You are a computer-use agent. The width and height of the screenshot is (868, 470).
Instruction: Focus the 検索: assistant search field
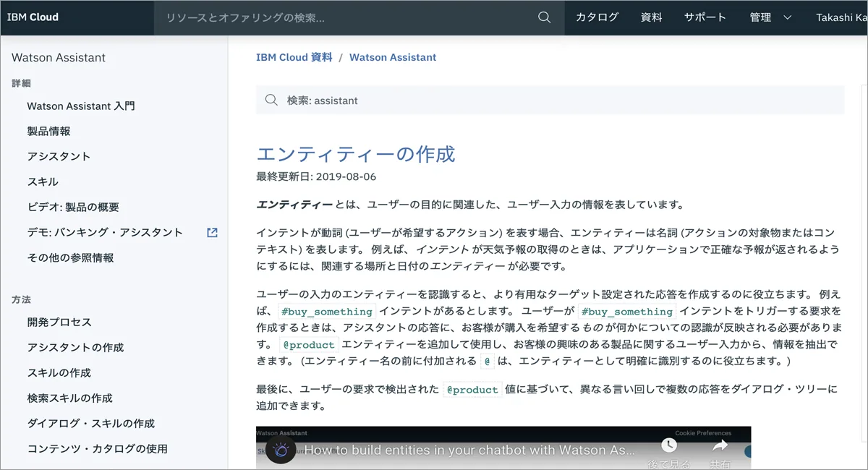coord(550,101)
